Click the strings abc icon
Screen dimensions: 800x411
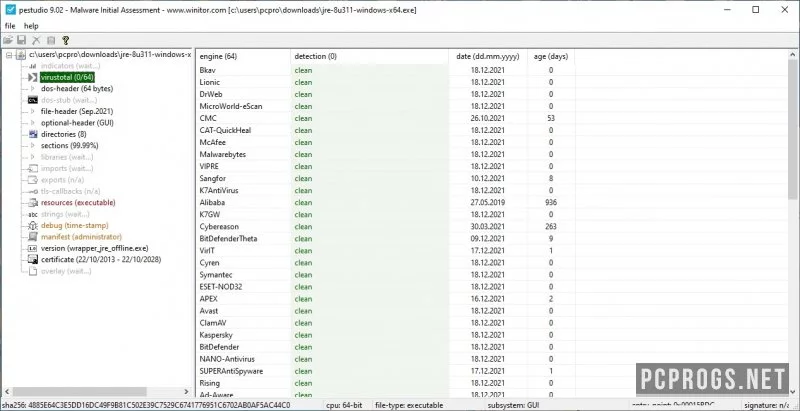(33, 214)
